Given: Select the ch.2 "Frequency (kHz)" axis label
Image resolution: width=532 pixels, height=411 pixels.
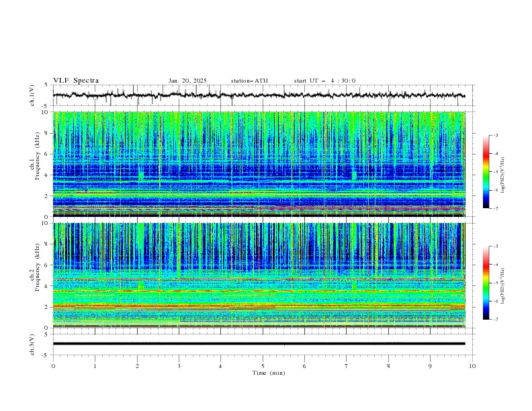Looking at the screenshot, I should [38, 267].
